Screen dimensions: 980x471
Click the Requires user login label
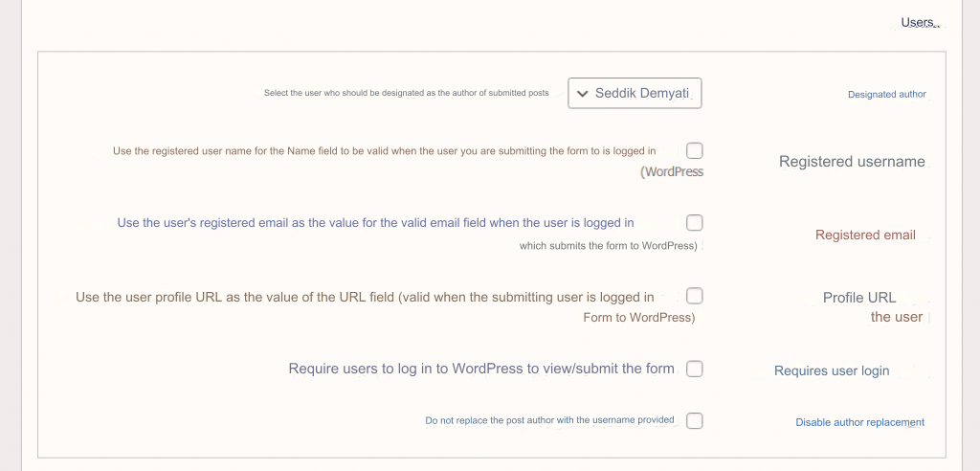click(x=832, y=370)
